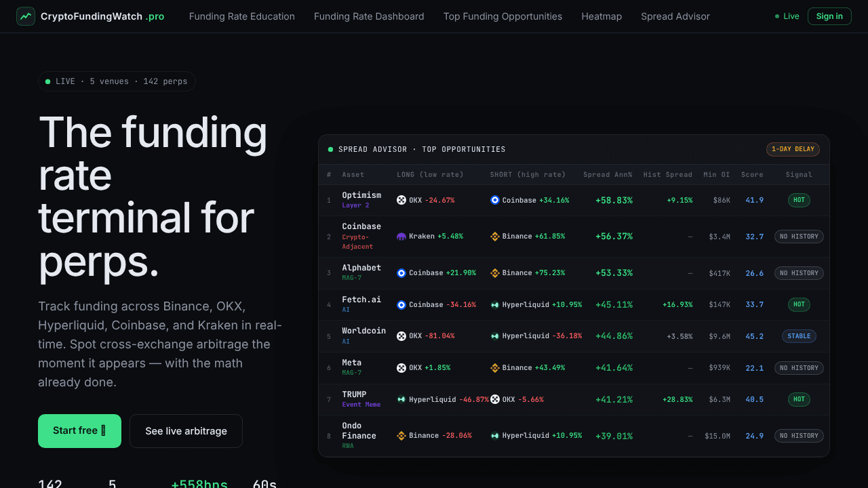The width and height of the screenshot is (868, 488).
Task: Click LONG (low rate) column header
Action: click(430, 175)
